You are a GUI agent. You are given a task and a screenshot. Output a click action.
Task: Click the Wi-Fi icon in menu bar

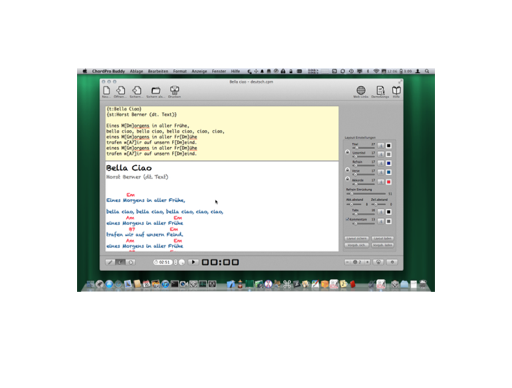pos(376,71)
